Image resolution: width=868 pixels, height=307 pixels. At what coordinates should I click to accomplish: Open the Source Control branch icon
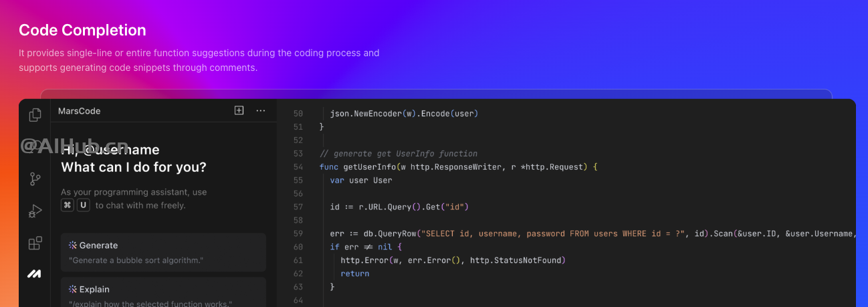(x=35, y=179)
